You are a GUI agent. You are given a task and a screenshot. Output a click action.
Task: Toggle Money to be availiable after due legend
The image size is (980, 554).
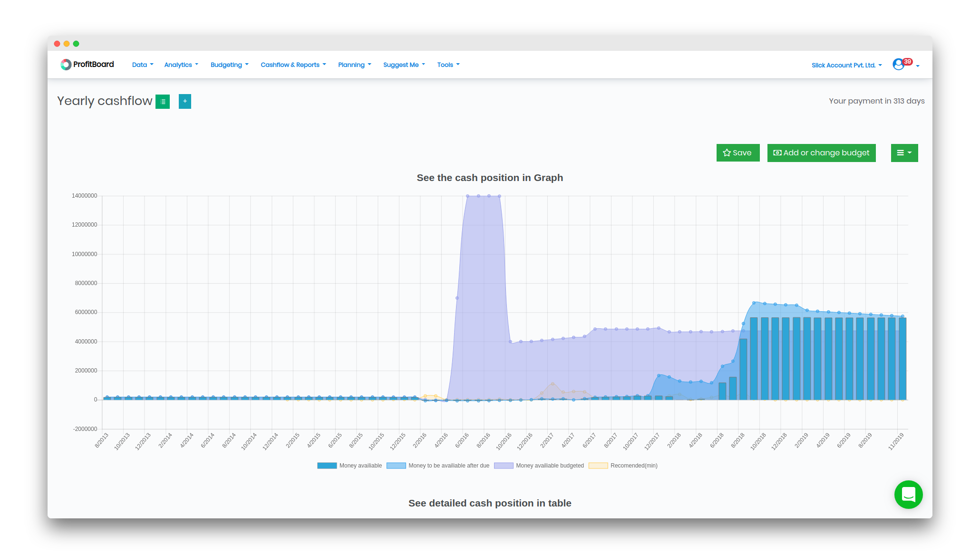click(438, 466)
